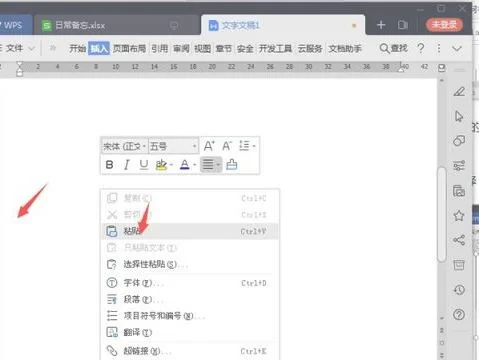Open the three-dot more options menu
Viewport: 479px width, 360px height.
(x=439, y=48)
